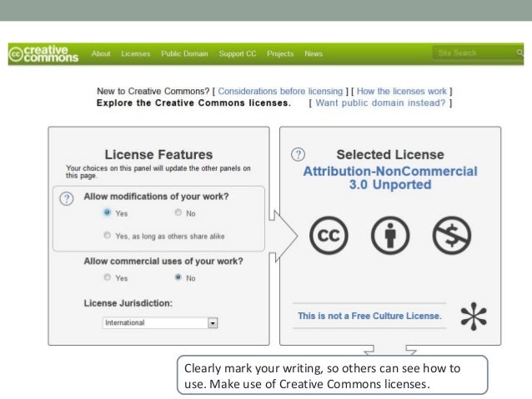Open the License Jurisdiction dropdown arrow
532x399 pixels.
pos(213,322)
